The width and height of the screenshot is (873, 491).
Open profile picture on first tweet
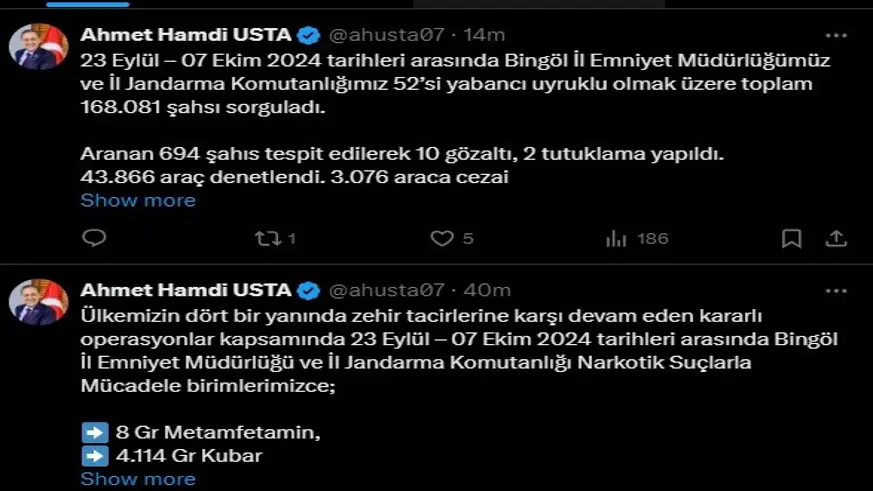click(x=39, y=47)
